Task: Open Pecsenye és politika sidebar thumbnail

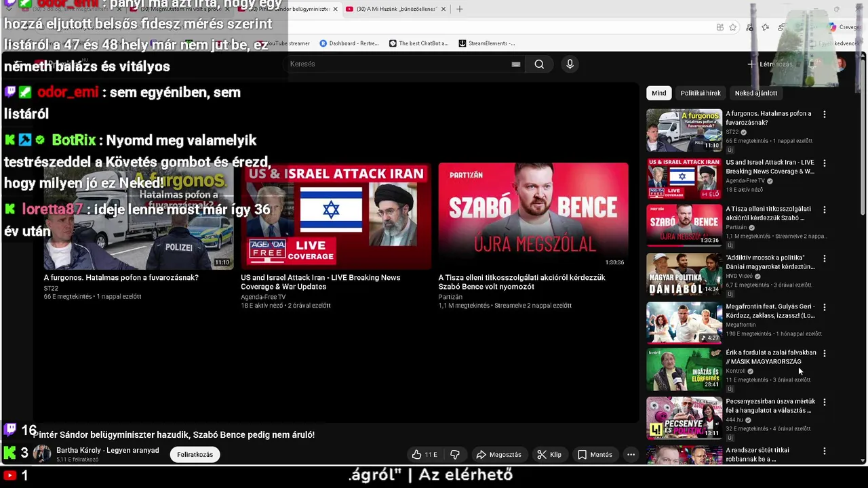Action: [x=684, y=418]
